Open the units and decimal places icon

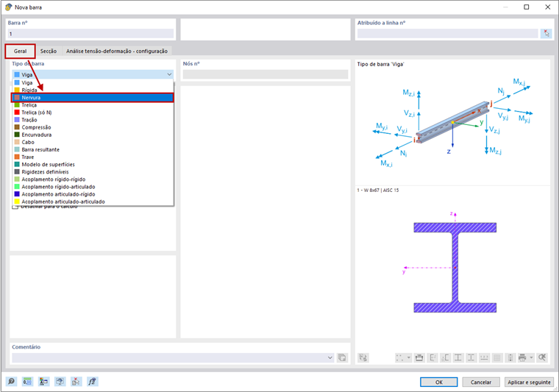(x=27, y=381)
